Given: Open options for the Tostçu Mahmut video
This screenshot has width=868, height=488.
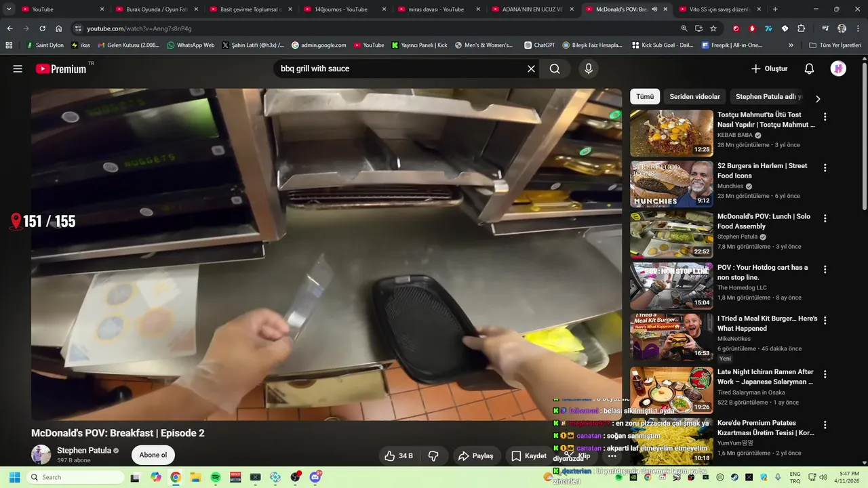Looking at the screenshot, I should tap(825, 117).
